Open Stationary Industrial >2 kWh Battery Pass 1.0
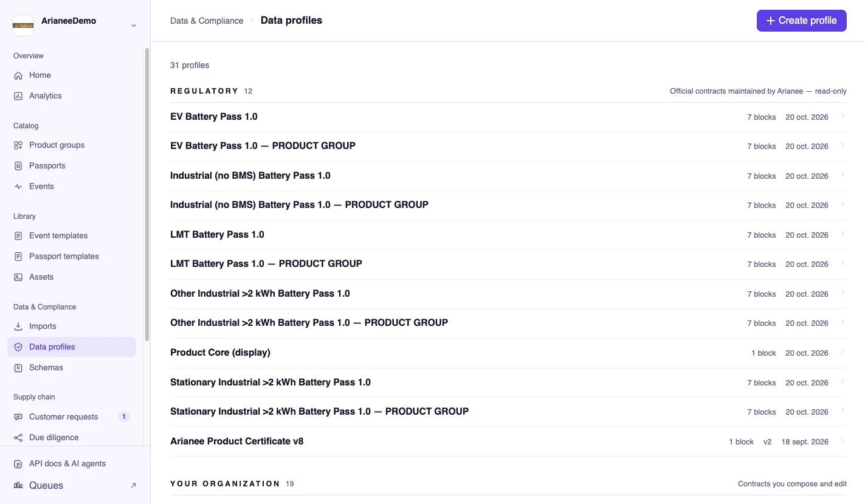The image size is (865, 504). pos(508,382)
